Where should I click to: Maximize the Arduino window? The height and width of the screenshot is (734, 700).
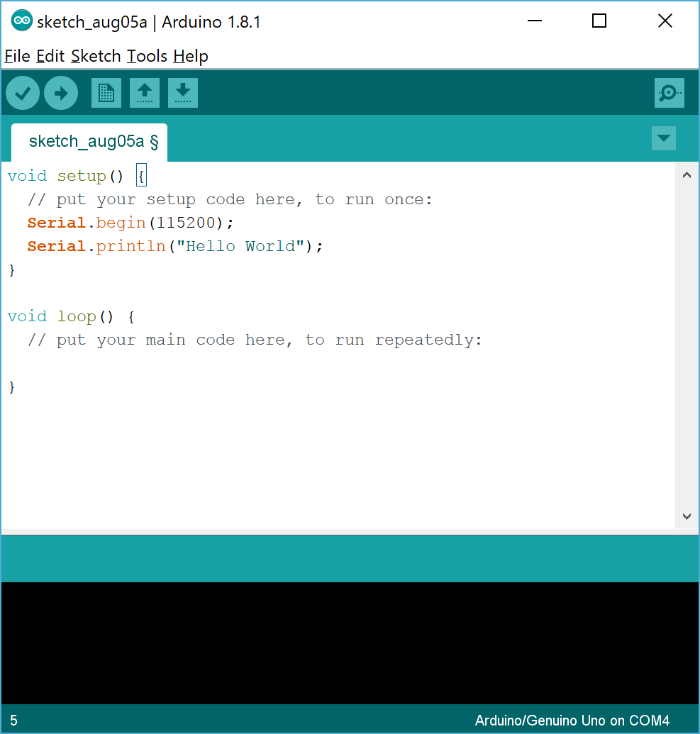click(x=599, y=21)
